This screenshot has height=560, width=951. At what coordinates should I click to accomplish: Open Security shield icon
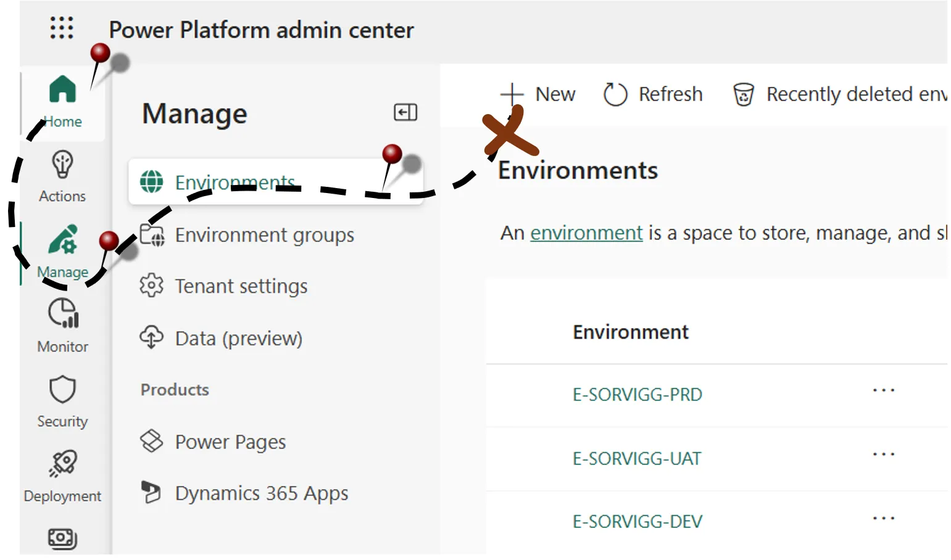pyautogui.click(x=62, y=389)
